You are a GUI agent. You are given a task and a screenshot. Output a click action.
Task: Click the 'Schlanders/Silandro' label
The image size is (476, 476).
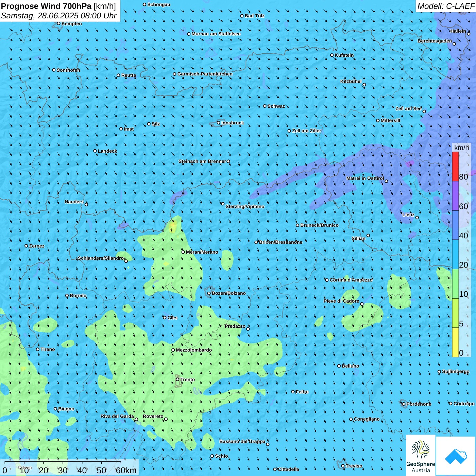tap(101, 258)
